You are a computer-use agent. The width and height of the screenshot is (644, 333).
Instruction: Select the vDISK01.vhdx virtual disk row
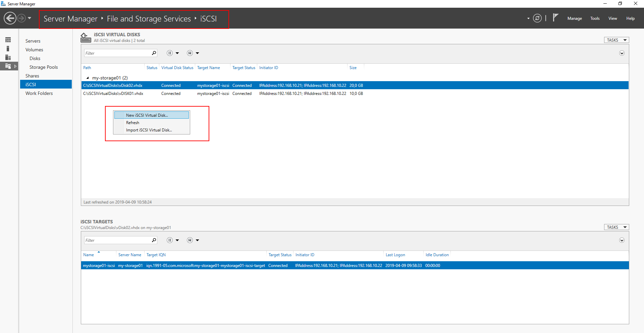pyautogui.click(x=355, y=94)
